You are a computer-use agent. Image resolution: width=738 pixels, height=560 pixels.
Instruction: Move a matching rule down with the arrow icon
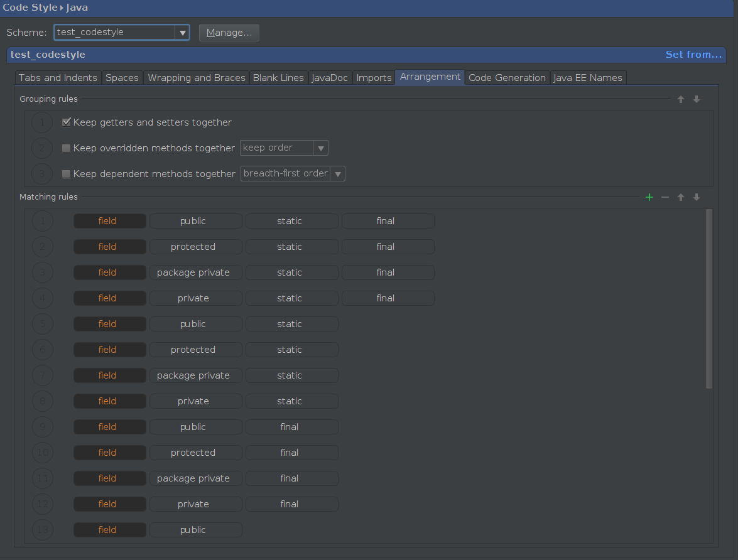(696, 197)
